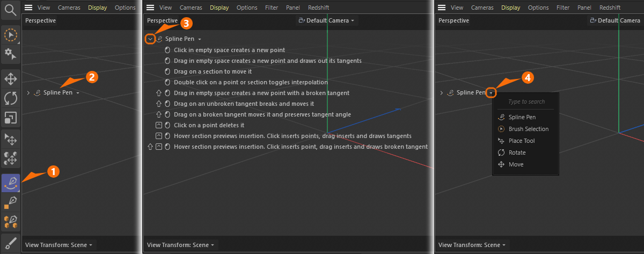644x254 pixels.
Task: Open Default Camera dropdown in the middle panel
Action: (326, 20)
